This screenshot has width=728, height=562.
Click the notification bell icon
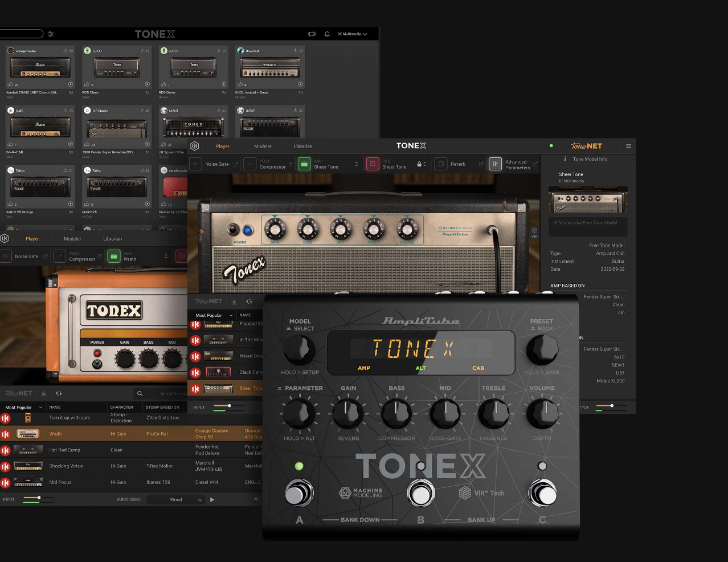(x=327, y=34)
